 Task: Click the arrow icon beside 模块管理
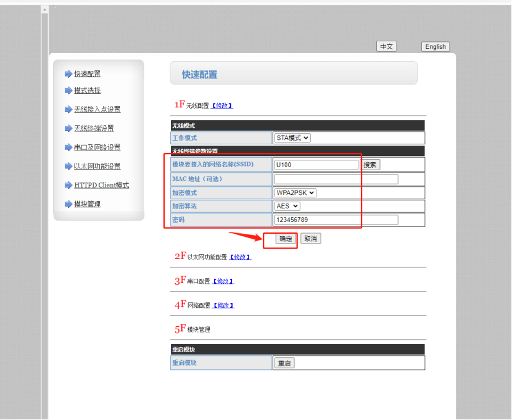point(68,204)
